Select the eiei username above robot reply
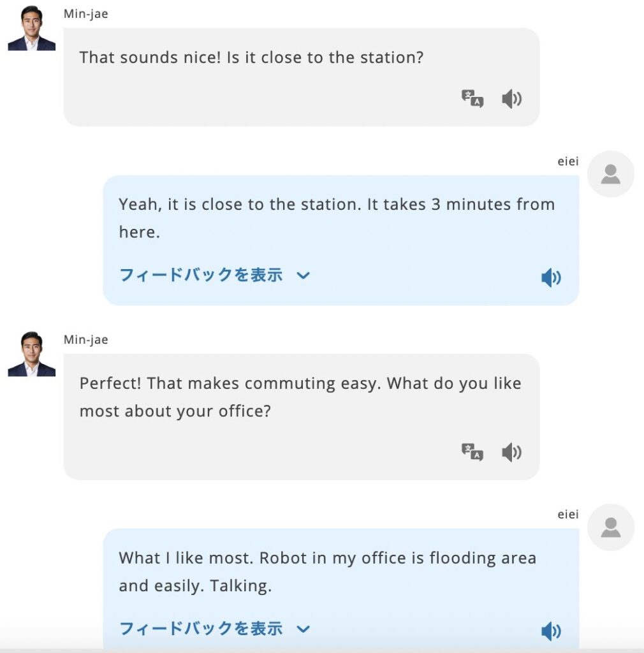Viewport: 644px width, 653px height. tap(568, 515)
